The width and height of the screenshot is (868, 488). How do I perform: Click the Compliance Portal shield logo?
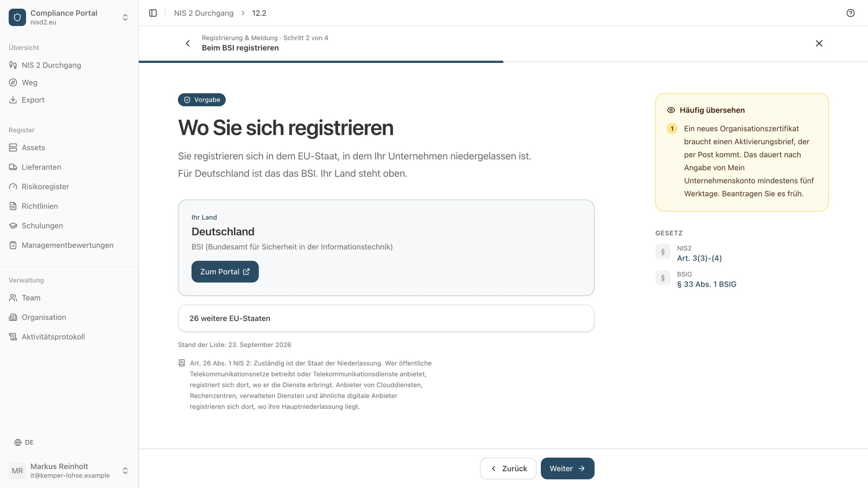click(17, 17)
